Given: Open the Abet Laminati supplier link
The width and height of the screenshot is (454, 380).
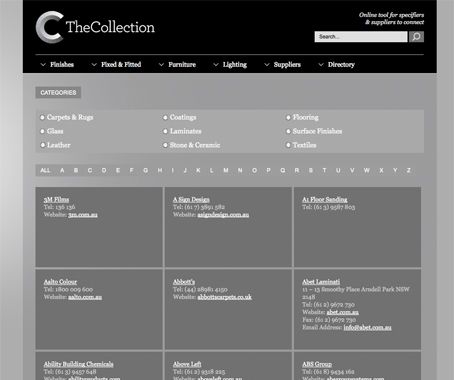Looking at the screenshot, I should tap(321, 282).
